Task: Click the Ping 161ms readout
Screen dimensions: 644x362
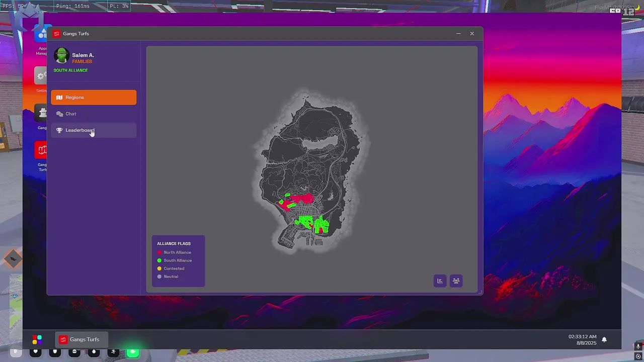Action: pyautogui.click(x=73, y=6)
